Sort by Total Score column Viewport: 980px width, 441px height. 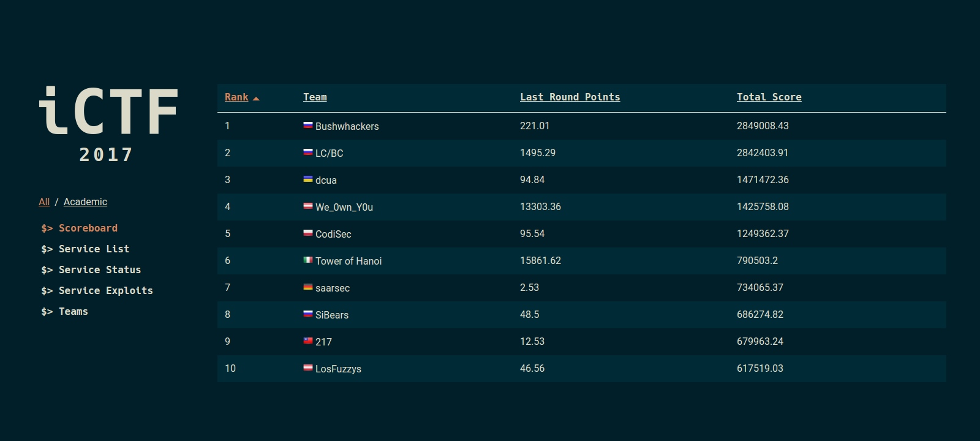(769, 97)
